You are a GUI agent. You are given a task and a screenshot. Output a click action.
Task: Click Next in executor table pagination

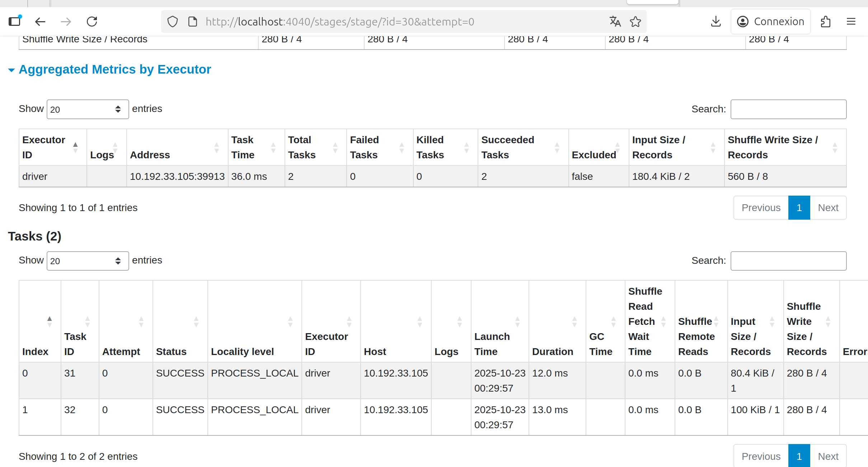click(828, 207)
